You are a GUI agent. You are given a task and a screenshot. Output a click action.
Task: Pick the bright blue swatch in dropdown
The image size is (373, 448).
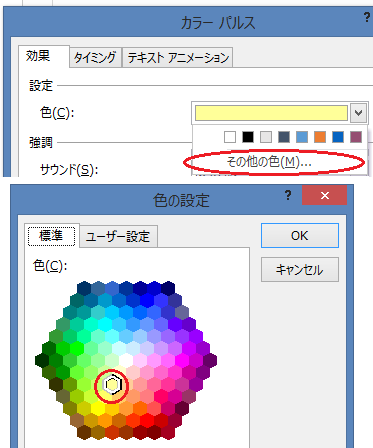coord(338,137)
